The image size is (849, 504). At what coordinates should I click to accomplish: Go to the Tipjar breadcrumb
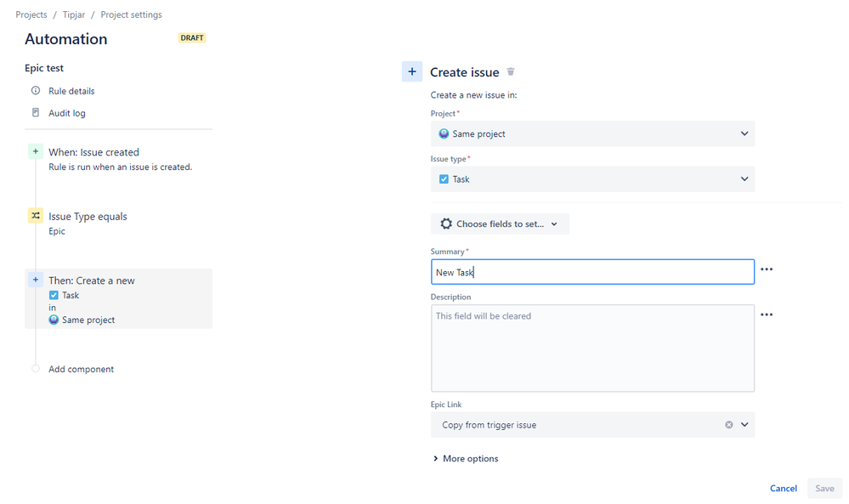(74, 14)
